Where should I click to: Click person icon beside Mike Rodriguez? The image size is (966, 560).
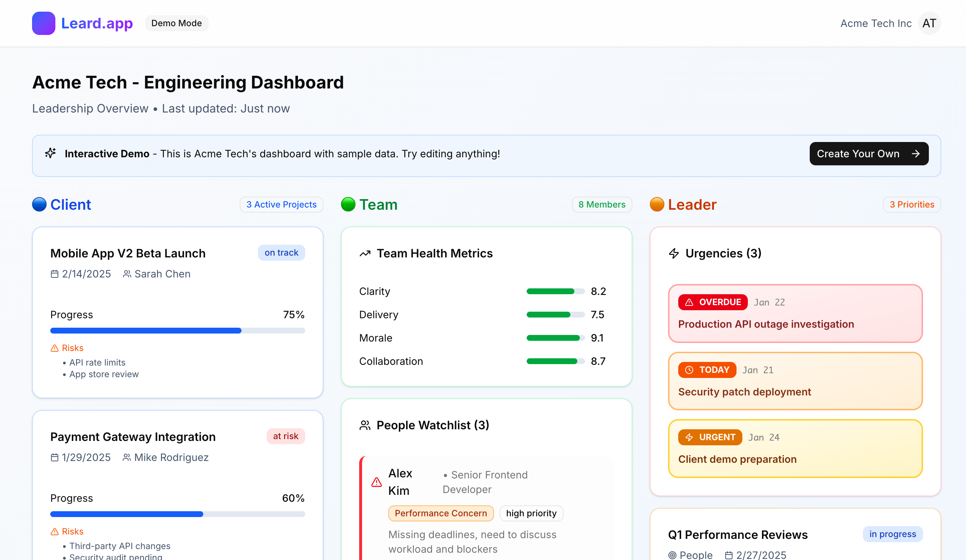[126, 457]
